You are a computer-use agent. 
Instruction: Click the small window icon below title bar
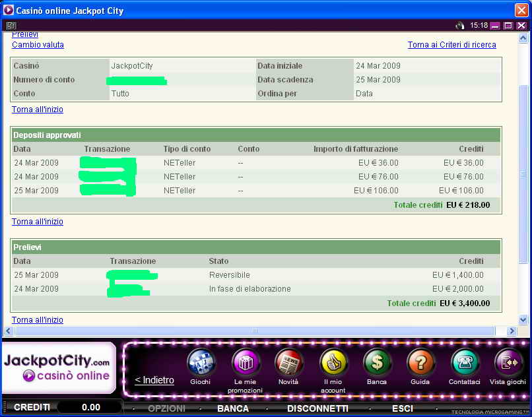pyautogui.click(x=11, y=26)
